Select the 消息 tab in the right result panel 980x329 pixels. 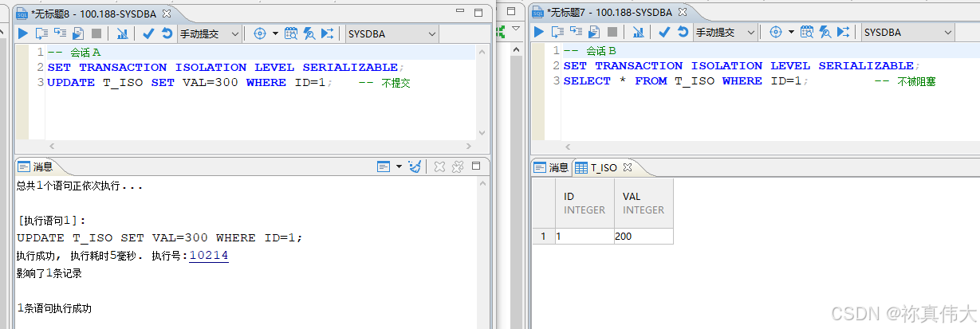[552, 167]
